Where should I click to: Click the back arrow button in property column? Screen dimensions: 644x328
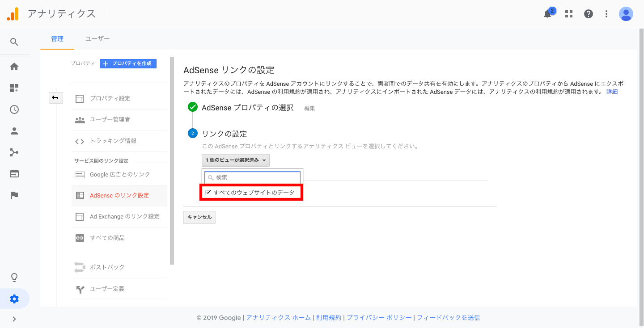pos(56,97)
